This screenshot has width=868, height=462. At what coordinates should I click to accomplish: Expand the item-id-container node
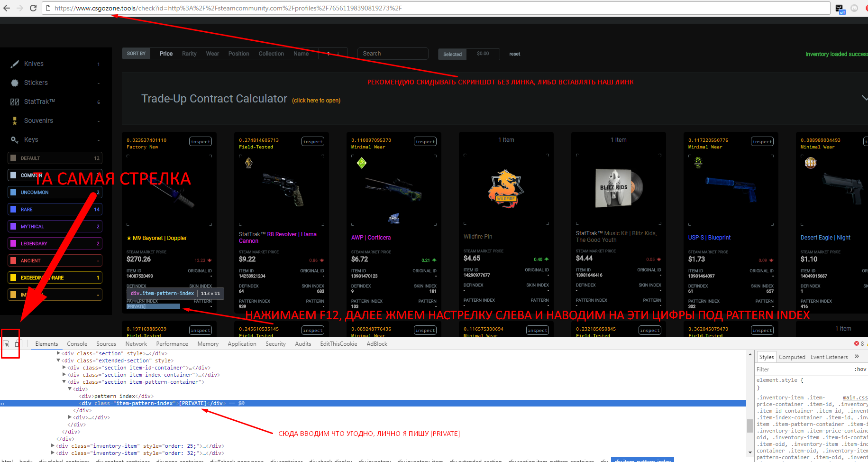pos(64,368)
